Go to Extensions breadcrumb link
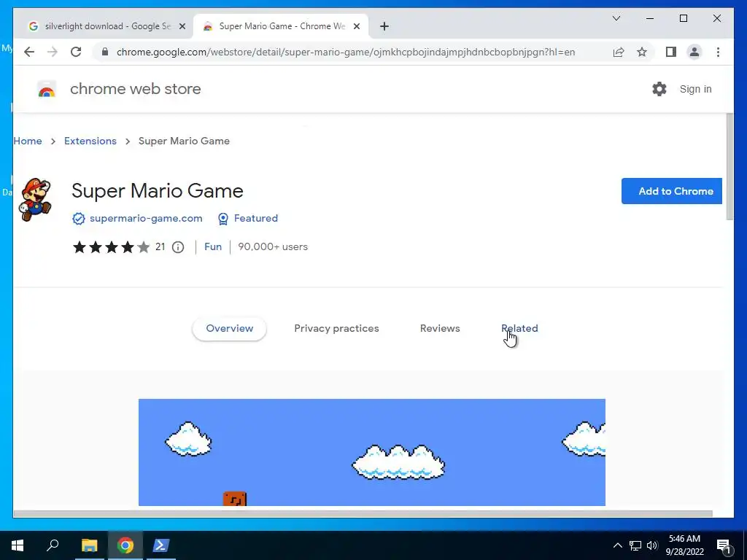This screenshot has width=747, height=560. (90, 141)
